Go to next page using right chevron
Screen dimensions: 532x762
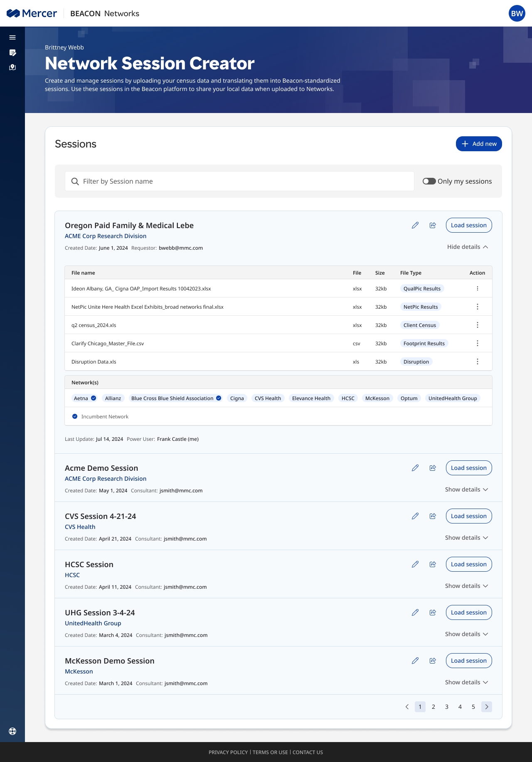[x=487, y=707]
